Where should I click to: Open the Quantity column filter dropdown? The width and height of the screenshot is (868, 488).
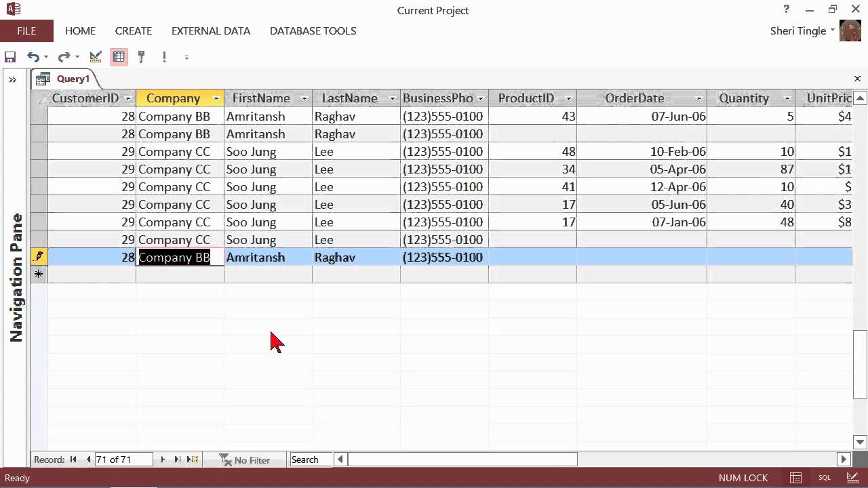pos(787,98)
